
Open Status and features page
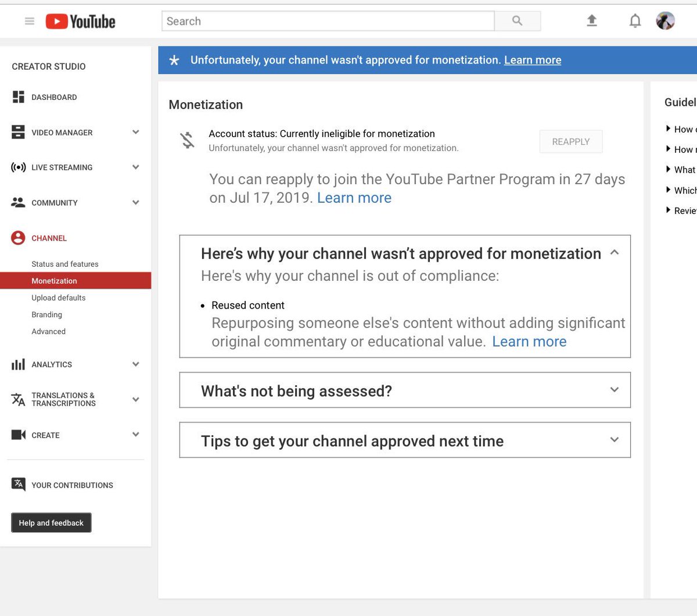point(65,264)
